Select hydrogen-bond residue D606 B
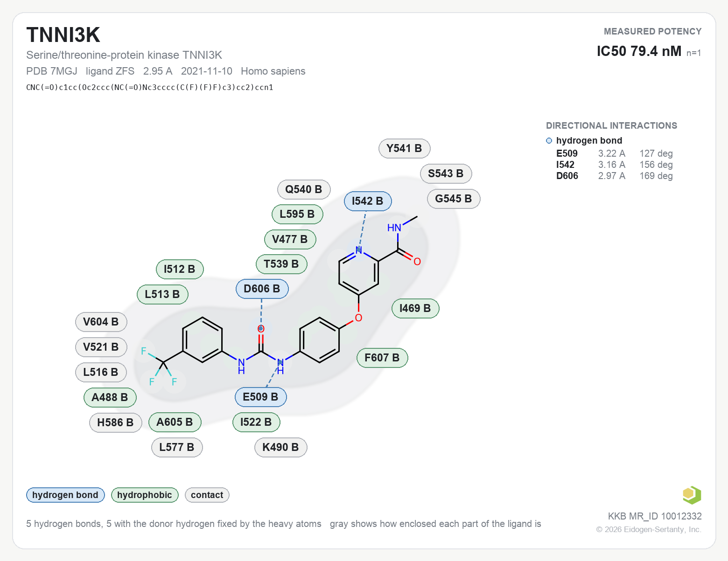728x561 pixels. [x=262, y=289]
